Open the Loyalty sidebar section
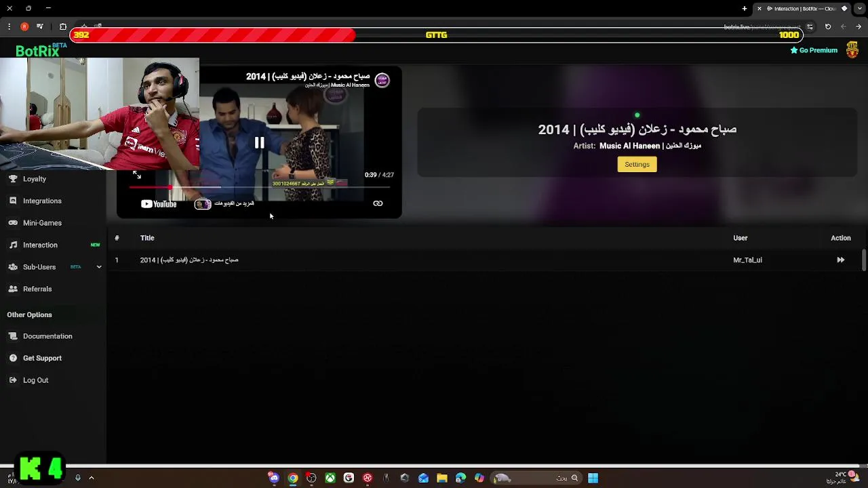 pyautogui.click(x=34, y=179)
